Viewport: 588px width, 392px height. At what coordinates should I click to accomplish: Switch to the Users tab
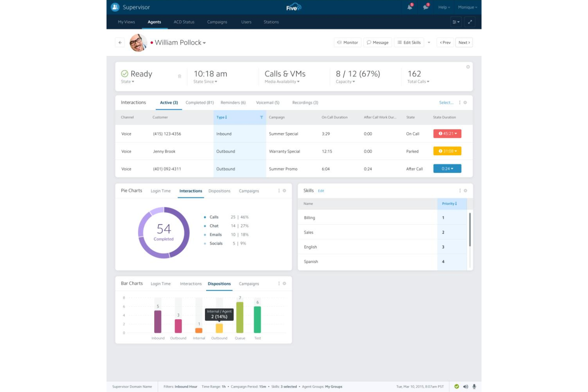(246, 22)
